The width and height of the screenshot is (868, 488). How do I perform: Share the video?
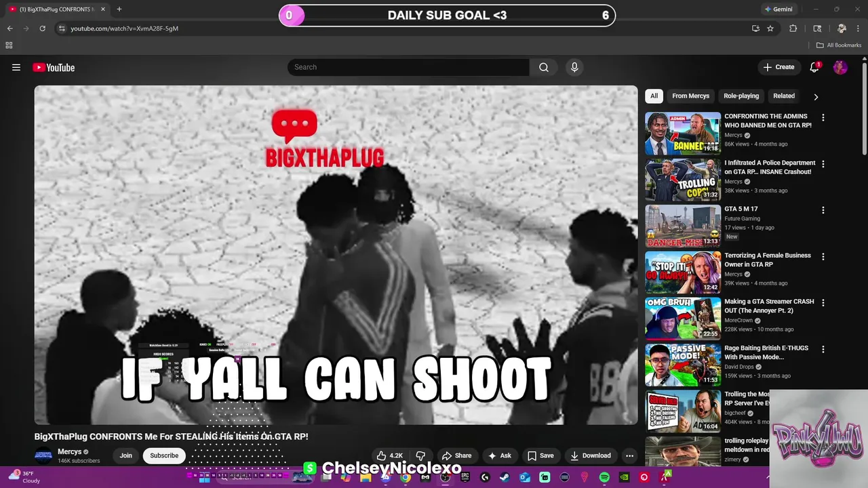point(456,455)
